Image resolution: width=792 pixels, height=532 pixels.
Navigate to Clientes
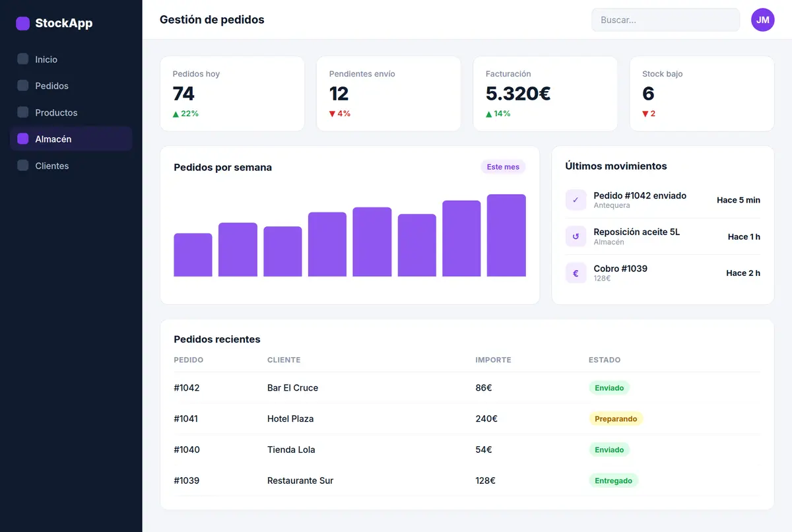(71, 166)
